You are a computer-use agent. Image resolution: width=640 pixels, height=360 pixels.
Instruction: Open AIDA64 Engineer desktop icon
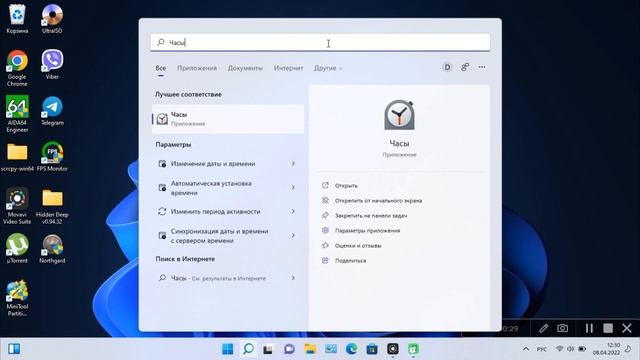(17, 114)
